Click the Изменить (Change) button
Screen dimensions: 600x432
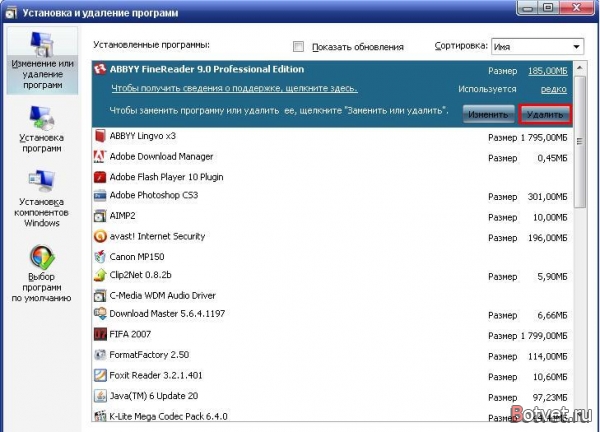(x=488, y=114)
